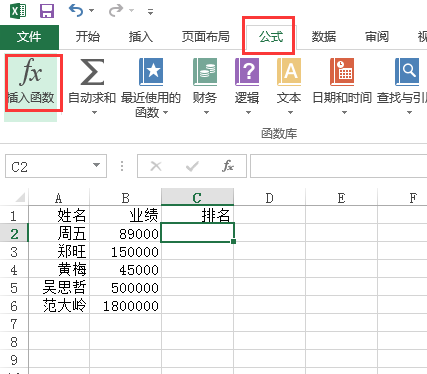The height and width of the screenshot is (374, 427).
Task: Open Logical (逻辑) functions icon
Action: (247, 72)
